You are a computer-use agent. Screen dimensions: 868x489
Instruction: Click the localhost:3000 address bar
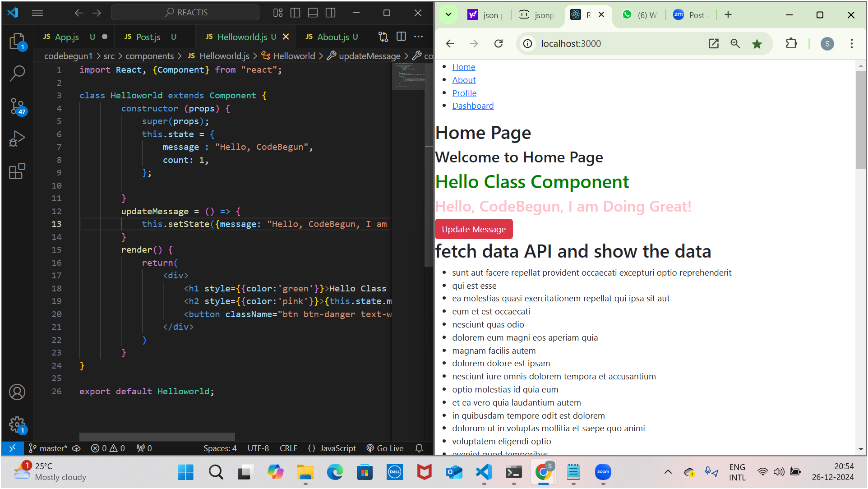pyautogui.click(x=571, y=44)
